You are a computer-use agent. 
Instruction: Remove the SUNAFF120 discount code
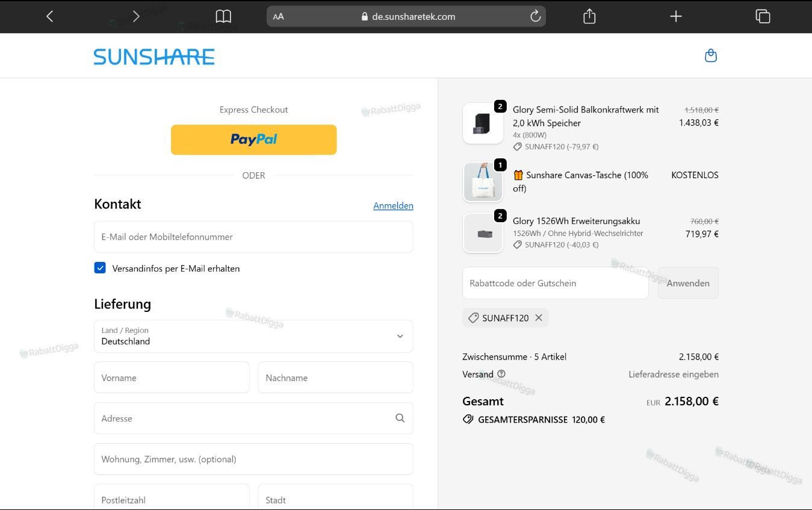(539, 318)
